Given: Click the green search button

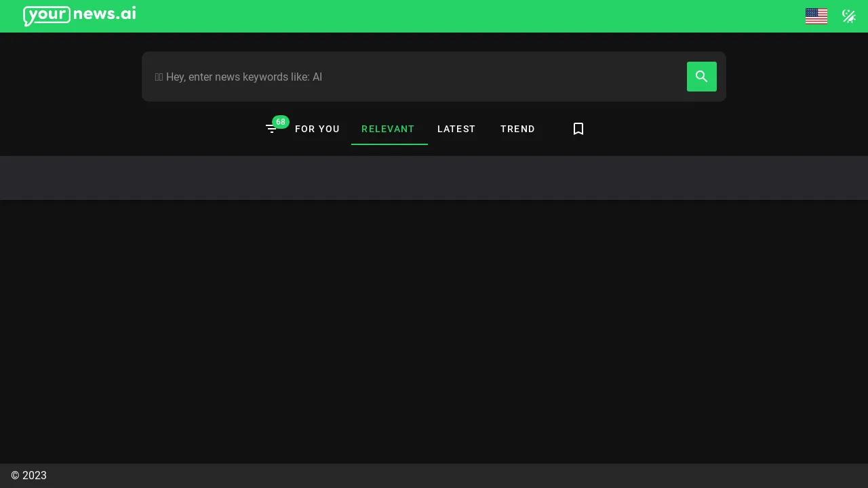Looking at the screenshot, I should pos(702,77).
